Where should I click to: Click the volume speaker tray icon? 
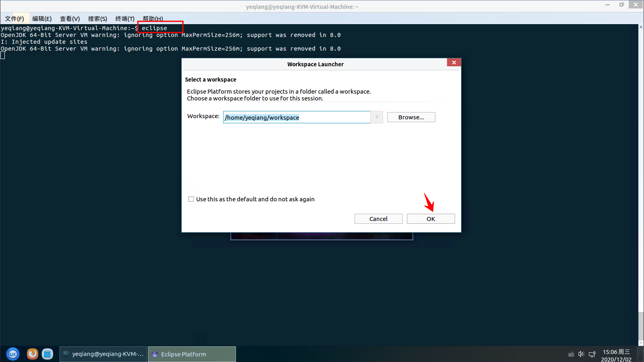coord(581,354)
